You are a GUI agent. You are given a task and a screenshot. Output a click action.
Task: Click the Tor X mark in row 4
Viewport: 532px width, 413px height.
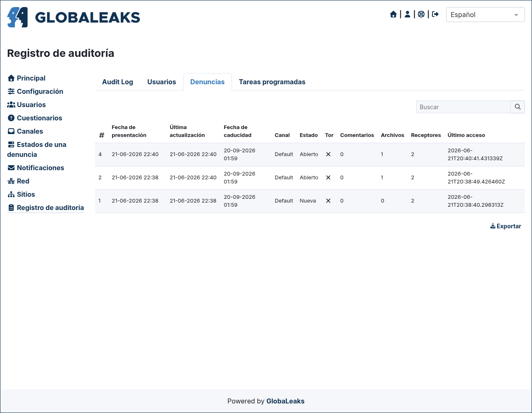tap(328, 154)
